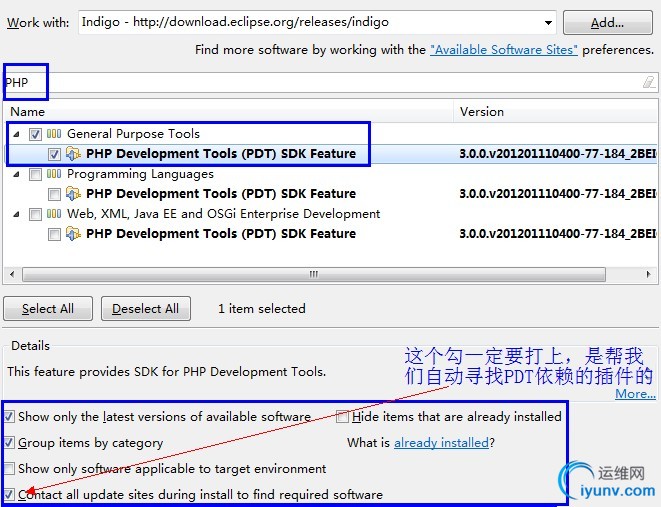Click the horizontal scrollbar thumb

[314, 274]
